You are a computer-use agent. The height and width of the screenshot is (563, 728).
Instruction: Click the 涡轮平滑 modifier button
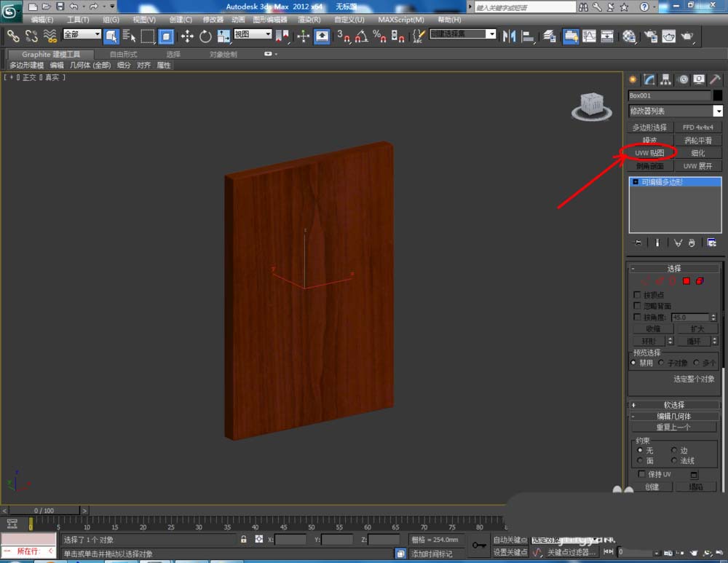698,141
